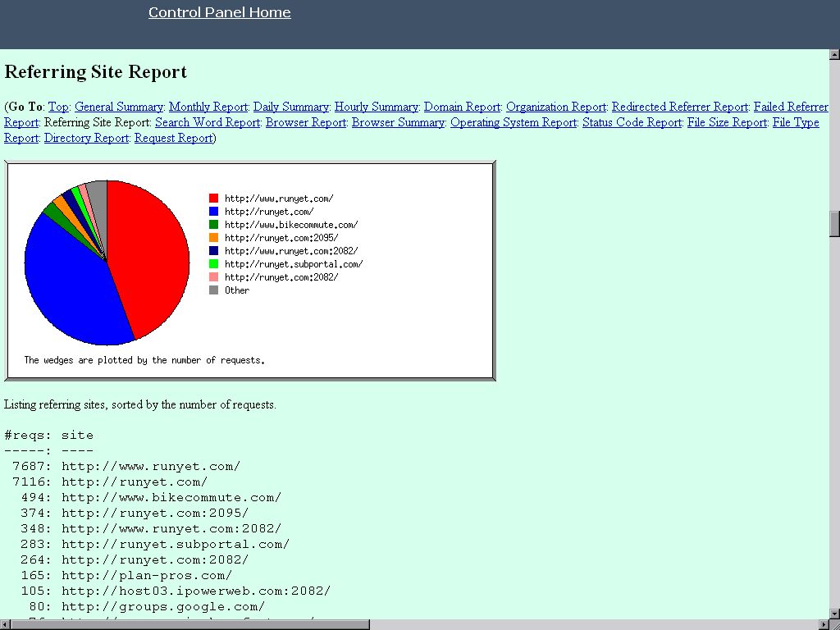Open the Operating System Report
This screenshot has width=840, height=630.
514,122
